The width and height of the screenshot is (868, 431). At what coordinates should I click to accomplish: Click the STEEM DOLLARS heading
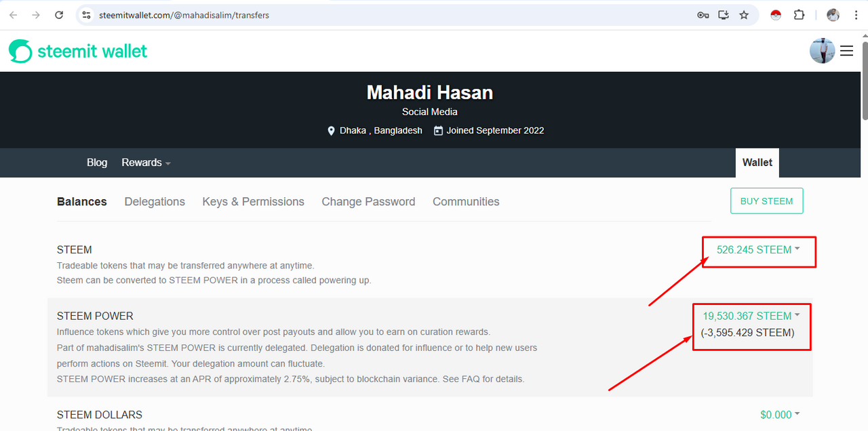100,415
